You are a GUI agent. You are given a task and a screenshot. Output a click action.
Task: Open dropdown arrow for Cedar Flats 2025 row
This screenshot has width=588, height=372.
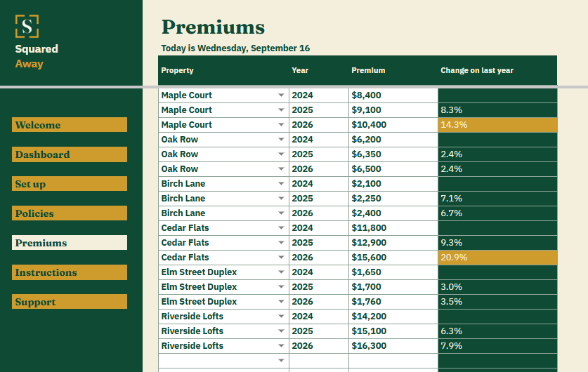pyautogui.click(x=281, y=242)
